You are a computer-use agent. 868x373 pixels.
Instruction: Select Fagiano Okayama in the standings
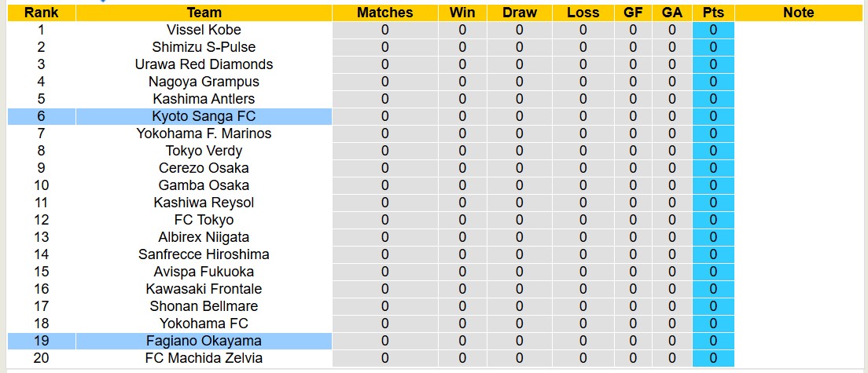coord(204,341)
